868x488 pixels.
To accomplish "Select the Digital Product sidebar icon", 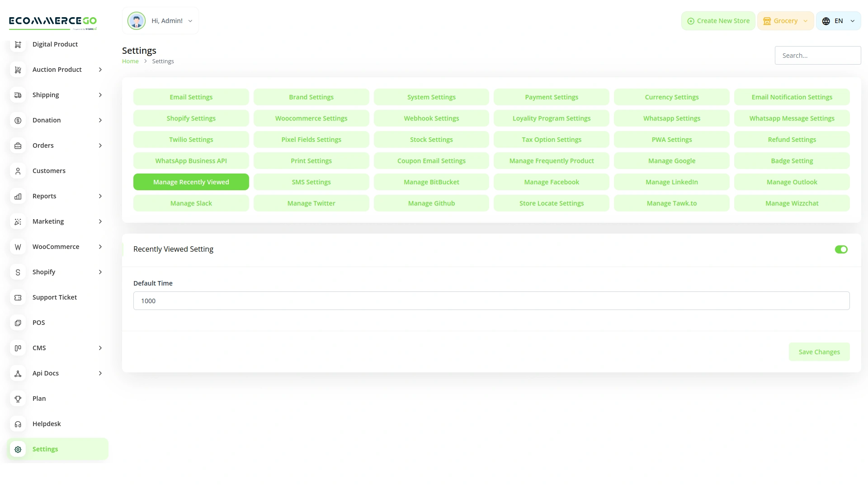I will pos(18,44).
